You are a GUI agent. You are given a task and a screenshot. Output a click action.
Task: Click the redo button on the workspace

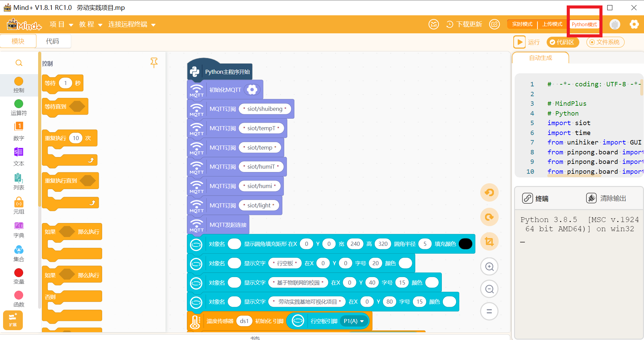[x=489, y=217]
